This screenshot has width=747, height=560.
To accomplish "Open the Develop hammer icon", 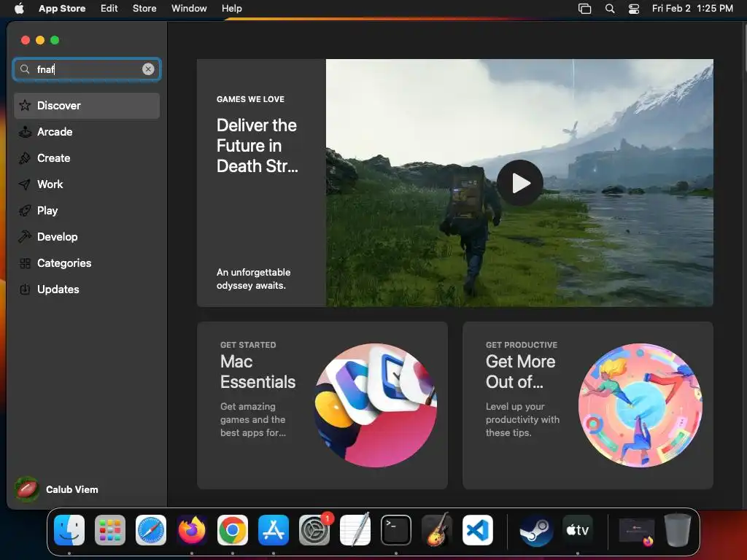I will 25,237.
